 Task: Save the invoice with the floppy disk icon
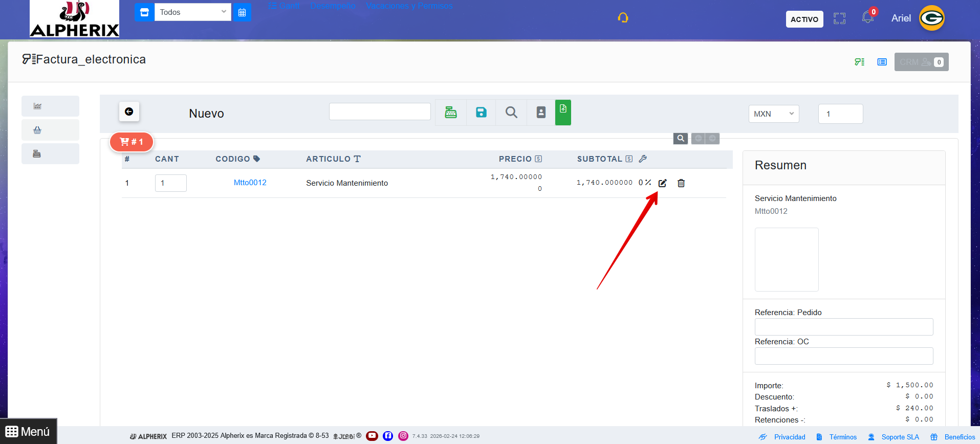[x=481, y=113]
